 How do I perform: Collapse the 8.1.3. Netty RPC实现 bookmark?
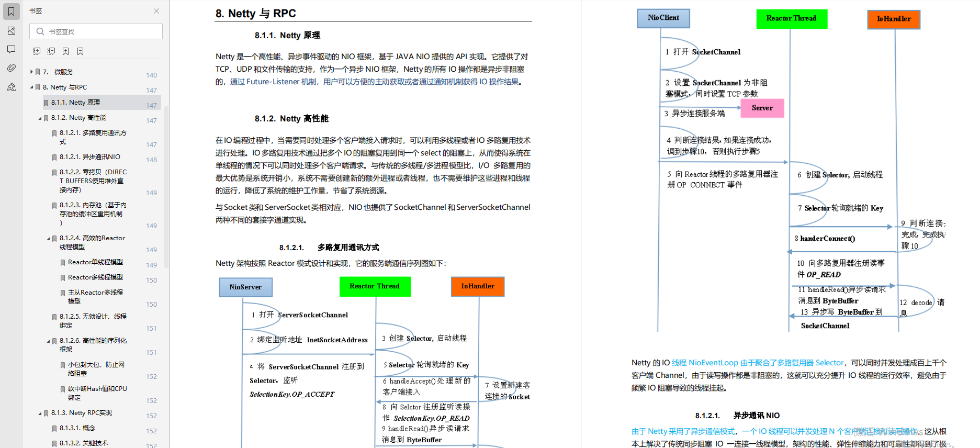pyautogui.click(x=40, y=413)
